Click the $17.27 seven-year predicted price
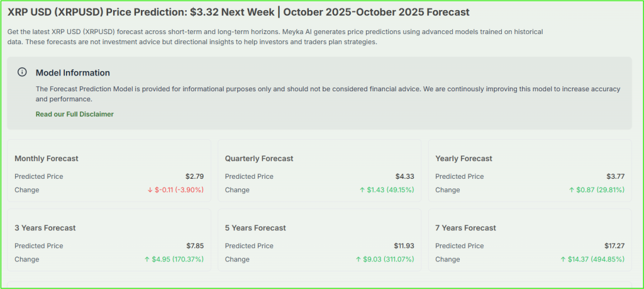Screen dimensions: 644x289 pos(613,246)
